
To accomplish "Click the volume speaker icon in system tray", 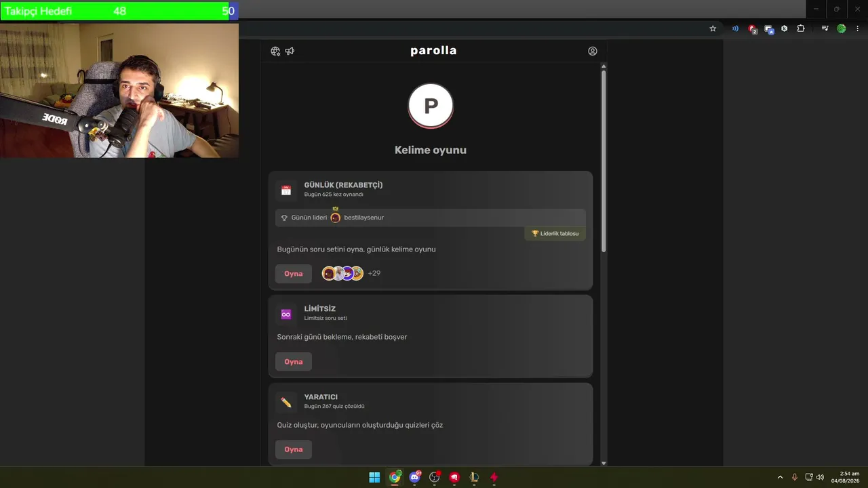I will 820,477.
